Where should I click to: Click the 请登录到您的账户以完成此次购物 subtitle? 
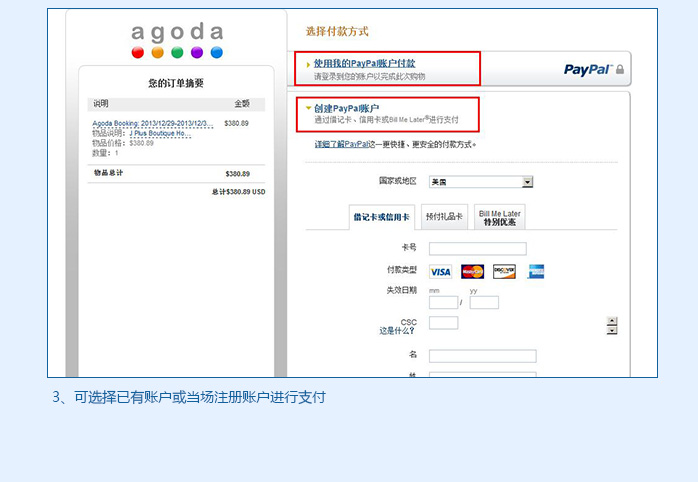369,77
